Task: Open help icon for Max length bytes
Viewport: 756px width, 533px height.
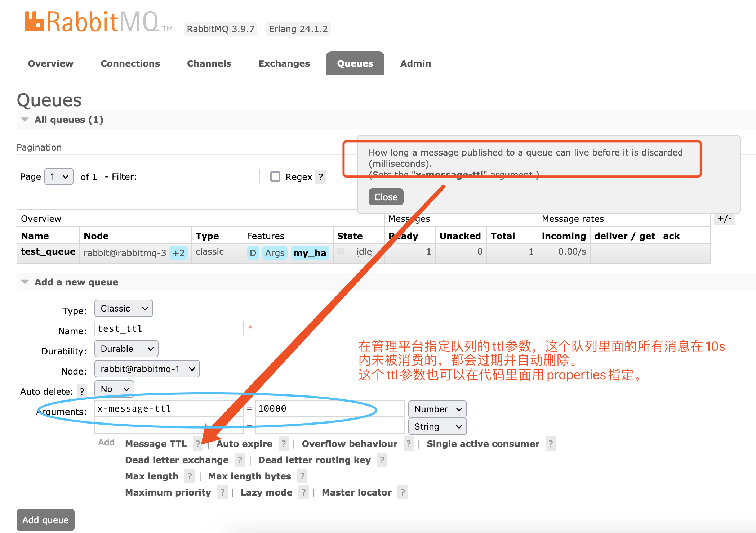Action: [x=302, y=476]
